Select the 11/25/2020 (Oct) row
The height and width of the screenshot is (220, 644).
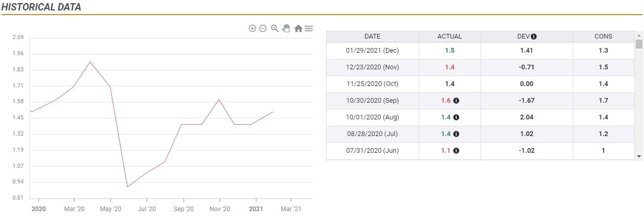372,84
